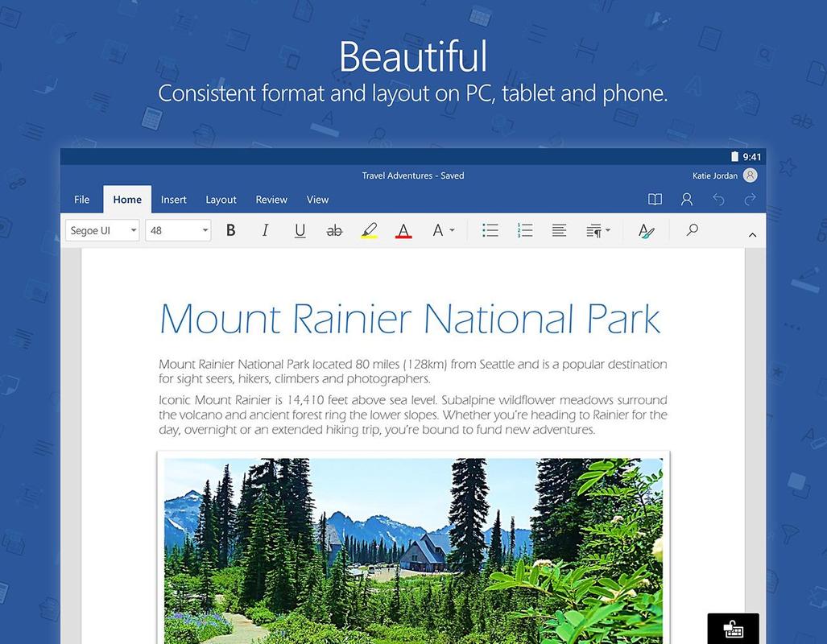Click the paragraph starting 'Iconic Mount Rainier'
Viewport: 827px width, 644px height.
click(413, 415)
